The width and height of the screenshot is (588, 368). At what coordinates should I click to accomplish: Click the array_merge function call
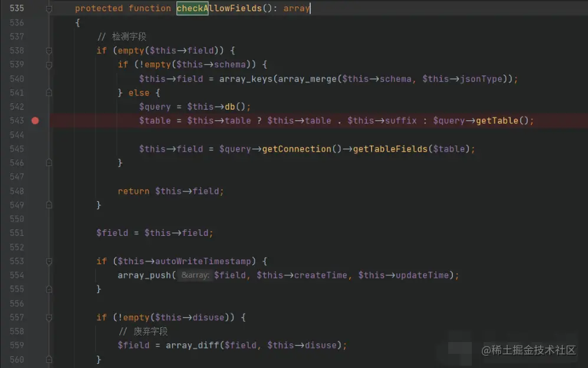tap(307, 79)
